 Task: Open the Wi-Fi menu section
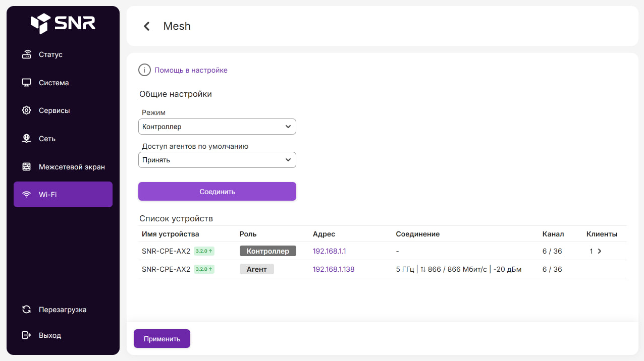[x=63, y=195]
